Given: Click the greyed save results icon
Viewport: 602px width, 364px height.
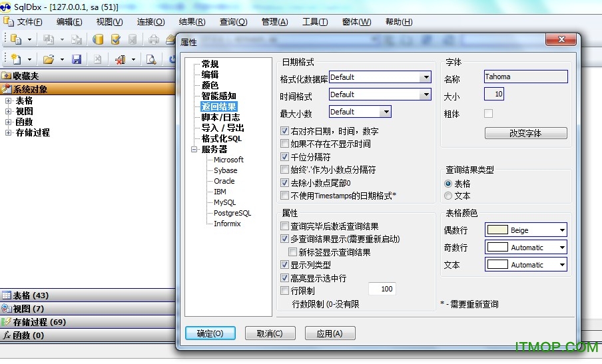Looking at the screenshot, I should point(49,39).
